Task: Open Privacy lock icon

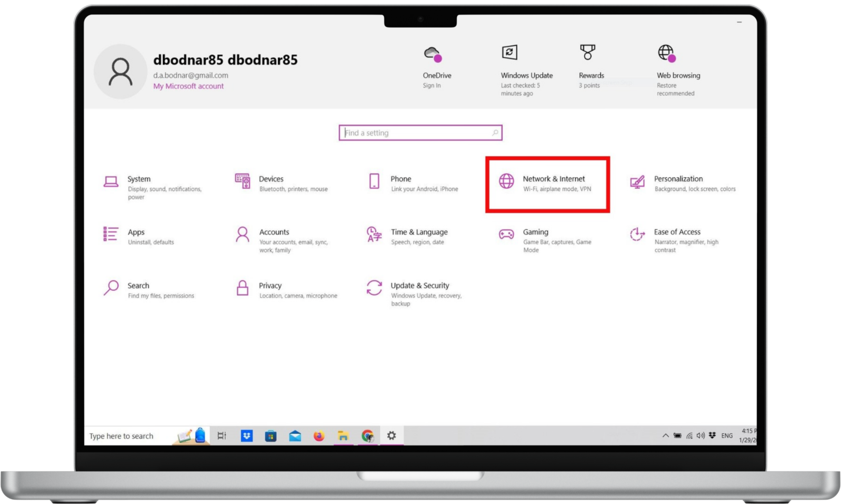Action: pyautogui.click(x=242, y=288)
